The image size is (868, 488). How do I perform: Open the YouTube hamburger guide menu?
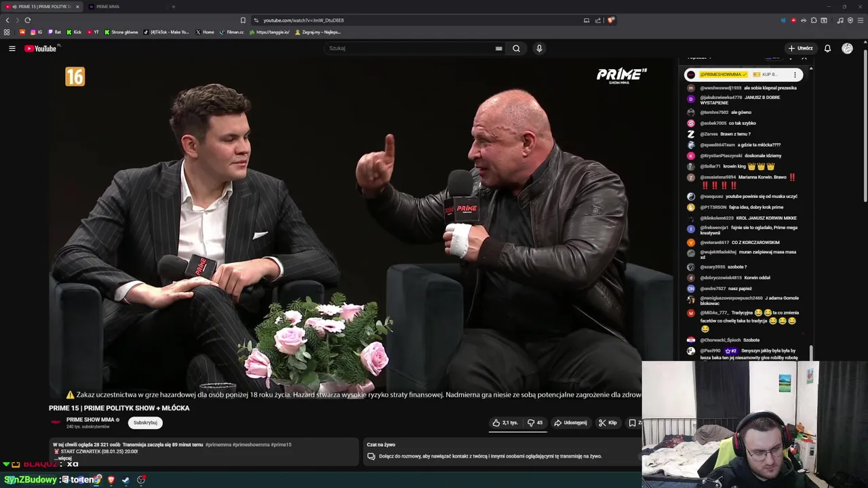click(x=12, y=48)
